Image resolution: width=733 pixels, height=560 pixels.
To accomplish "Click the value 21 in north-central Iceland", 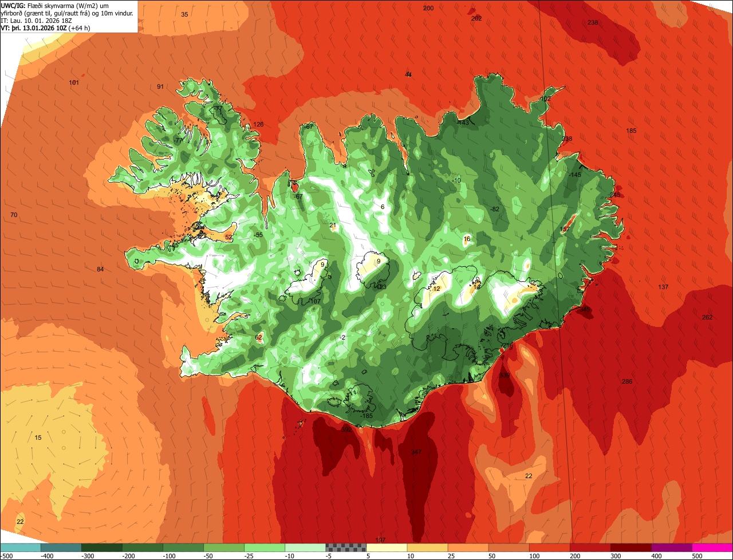I will click(x=333, y=226).
